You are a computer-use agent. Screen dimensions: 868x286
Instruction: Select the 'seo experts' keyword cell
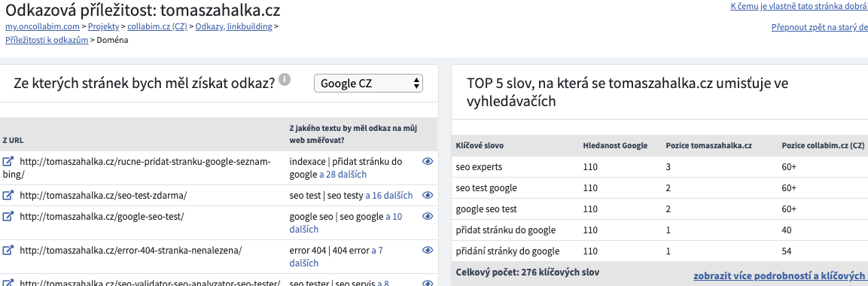(x=478, y=166)
